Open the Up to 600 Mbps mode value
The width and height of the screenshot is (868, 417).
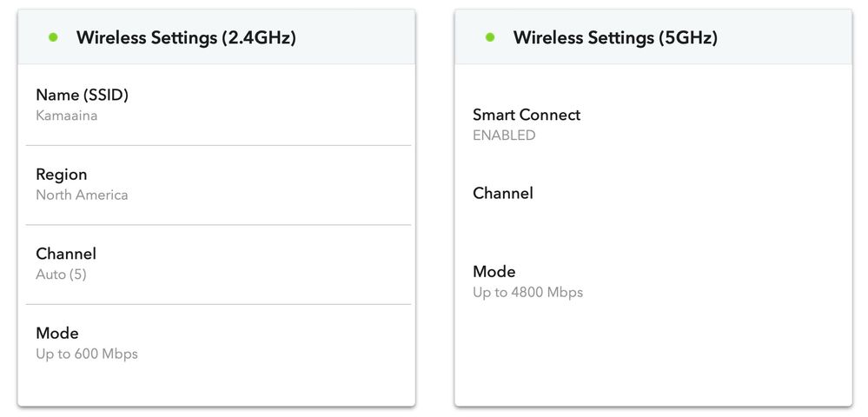pyautogui.click(x=87, y=354)
